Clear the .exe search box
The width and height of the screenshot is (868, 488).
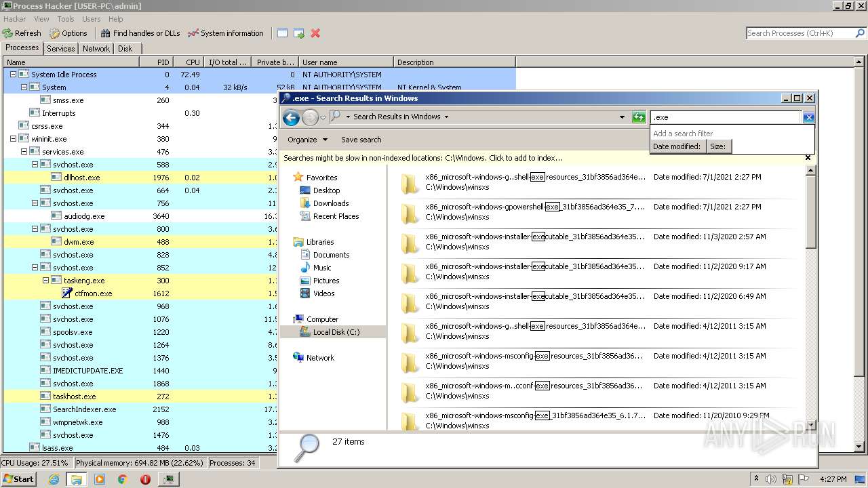click(808, 117)
